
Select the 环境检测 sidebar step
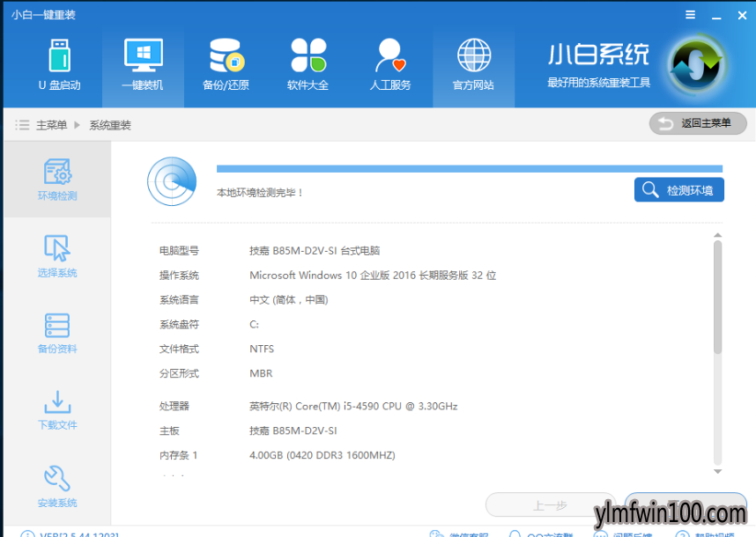coord(57,180)
